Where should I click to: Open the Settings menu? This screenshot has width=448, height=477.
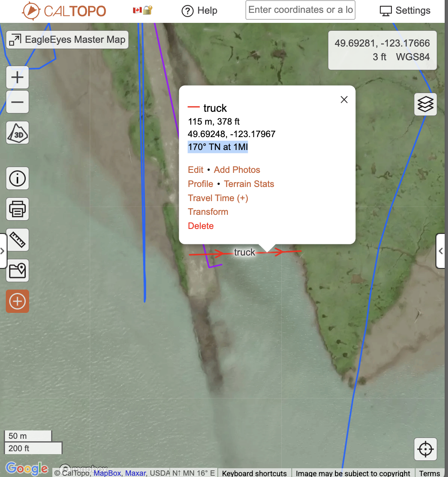click(405, 11)
